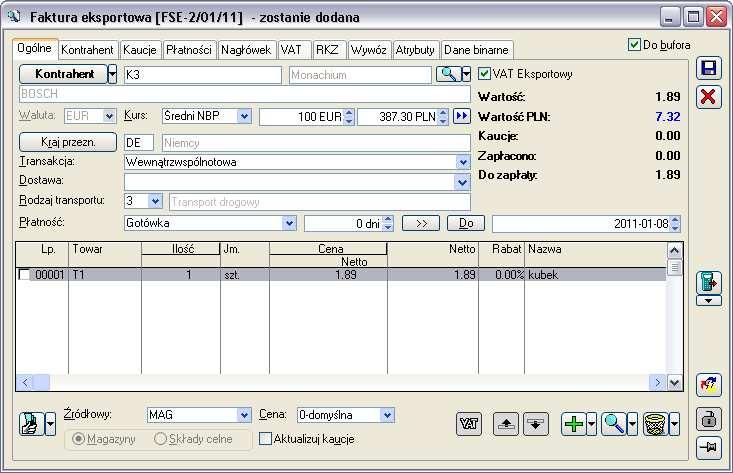
Task: Open the dropdown next to the Kontrahent button
Action: (112, 74)
